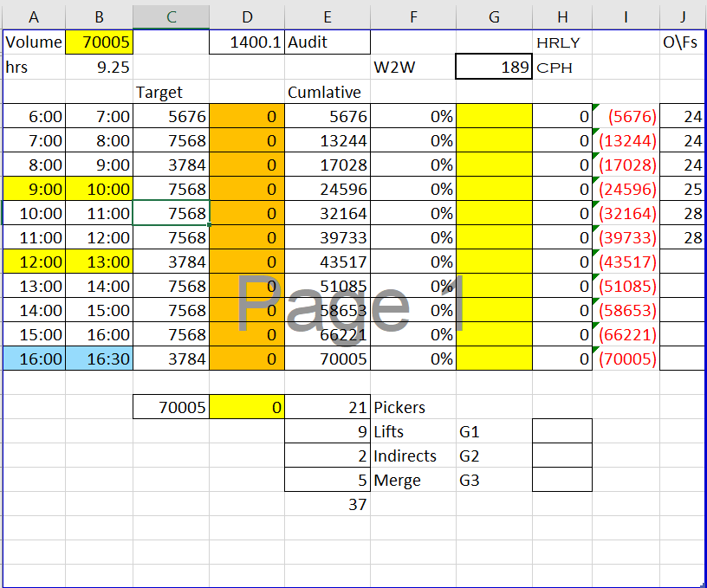This screenshot has height=588, width=707.
Task: Select column C header
Action: [171, 17]
